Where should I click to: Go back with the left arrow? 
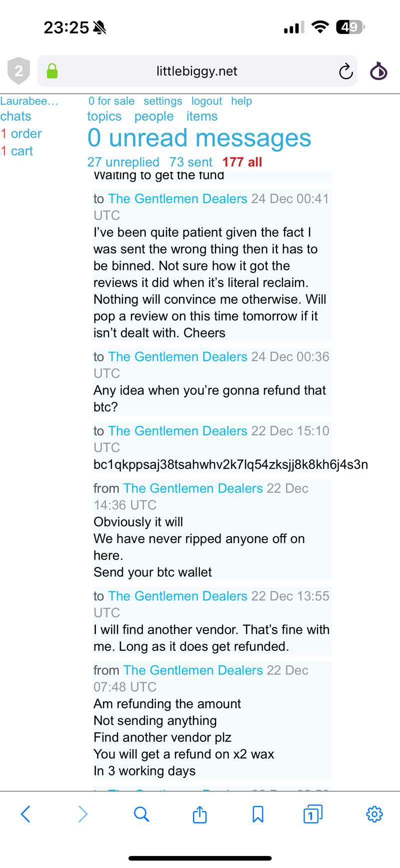pos(25,814)
